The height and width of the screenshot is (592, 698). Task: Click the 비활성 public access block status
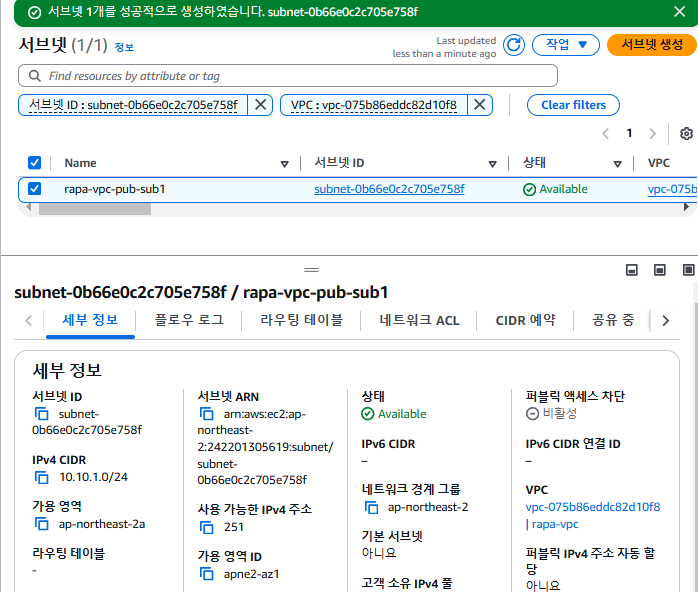click(551, 414)
